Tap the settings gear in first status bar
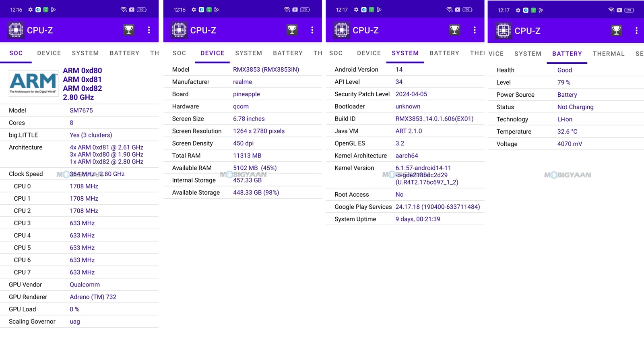The height and width of the screenshot is (349, 644). pos(30,10)
